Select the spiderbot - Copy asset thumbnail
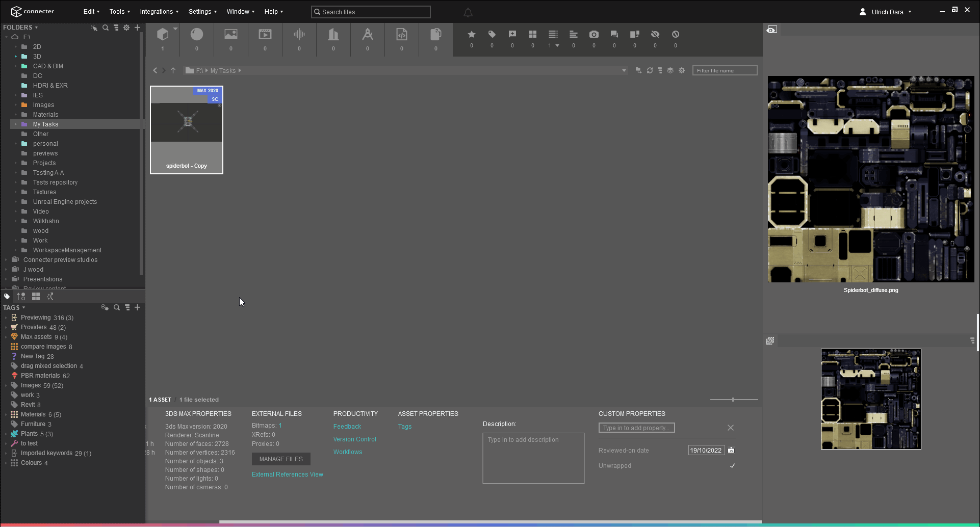The width and height of the screenshot is (980, 527). tap(187, 130)
